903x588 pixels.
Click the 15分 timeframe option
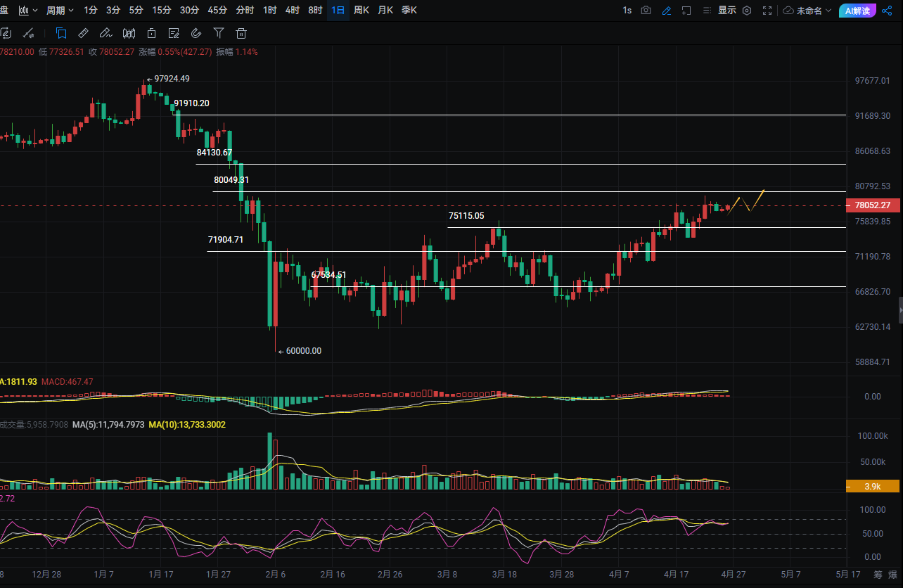click(161, 11)
